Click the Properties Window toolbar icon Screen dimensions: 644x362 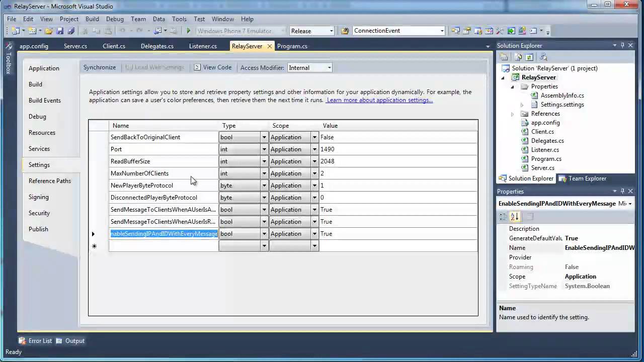point(466,31)
